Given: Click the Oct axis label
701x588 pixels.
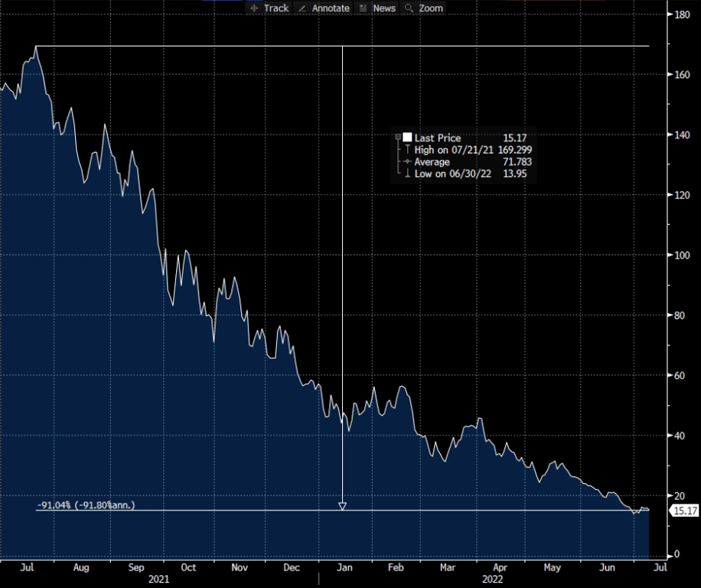Looking at the screenshot, I should (188, 567).
